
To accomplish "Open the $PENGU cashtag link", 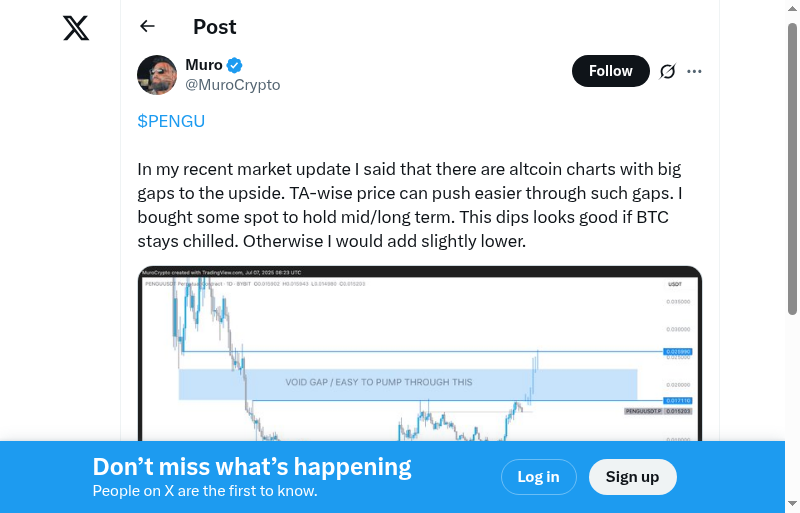I will (171, 121).
